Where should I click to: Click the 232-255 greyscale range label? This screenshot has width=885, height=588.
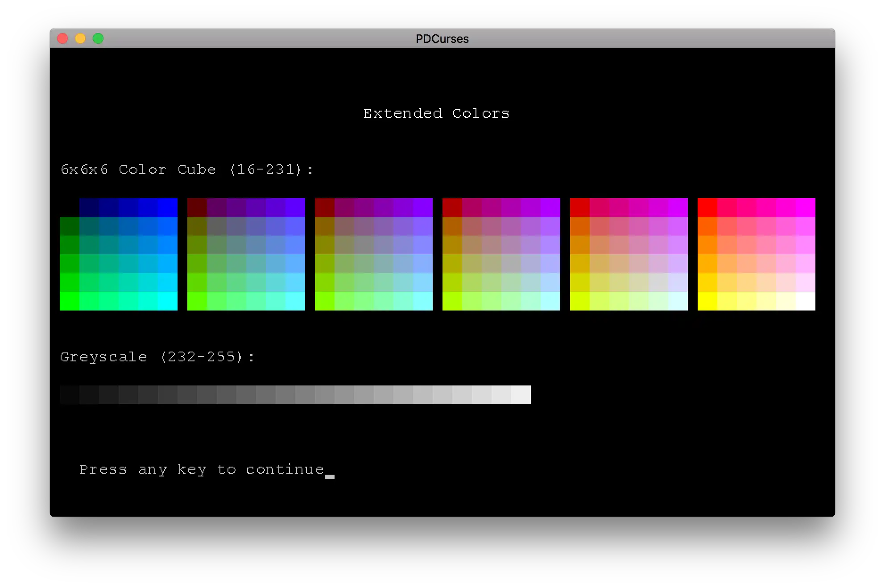coord(160,357)
